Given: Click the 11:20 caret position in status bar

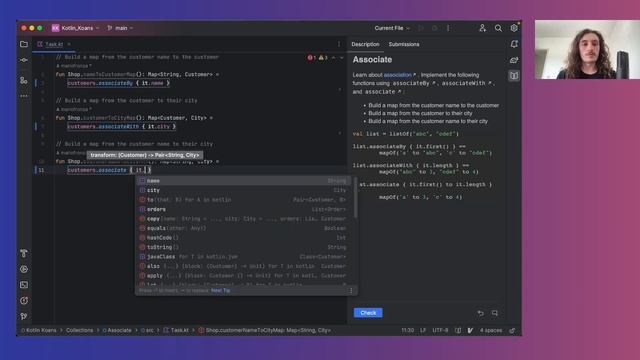Looking at the screenshot, I should [407, 331].
